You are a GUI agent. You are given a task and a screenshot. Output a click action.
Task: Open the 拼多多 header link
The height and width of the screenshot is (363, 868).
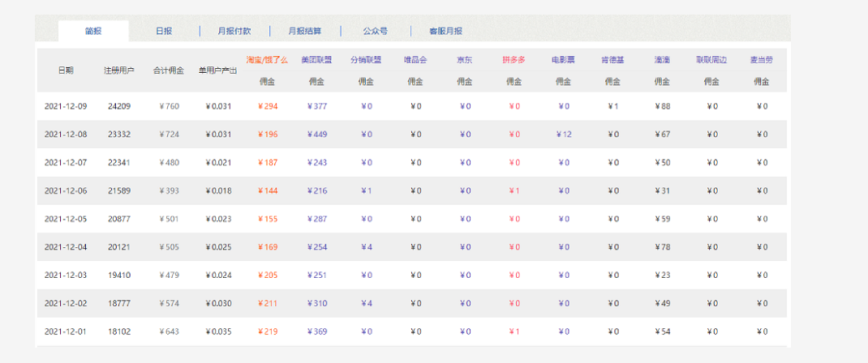click(x=513, y=60)
